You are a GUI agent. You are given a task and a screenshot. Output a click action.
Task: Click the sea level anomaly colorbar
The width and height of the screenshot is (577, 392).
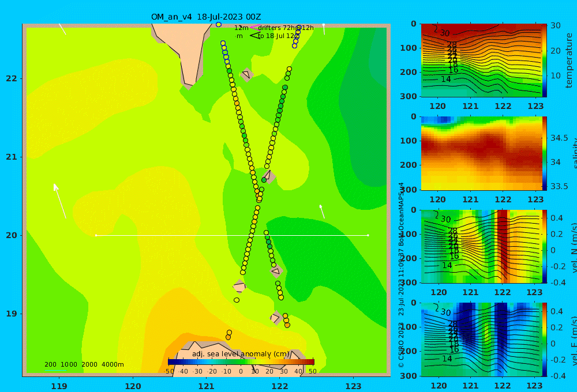241,362
